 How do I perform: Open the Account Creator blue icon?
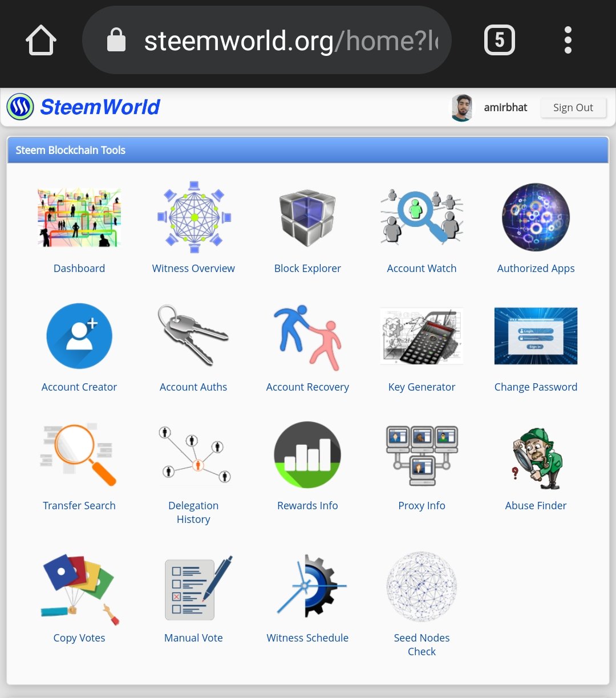point(79,336)
